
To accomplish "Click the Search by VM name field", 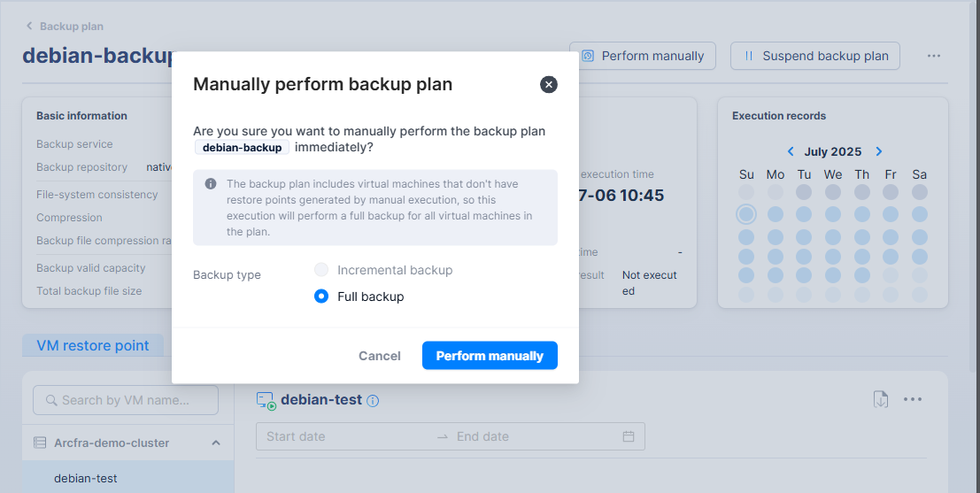I will pyautogui.click(x=126, y=400).
